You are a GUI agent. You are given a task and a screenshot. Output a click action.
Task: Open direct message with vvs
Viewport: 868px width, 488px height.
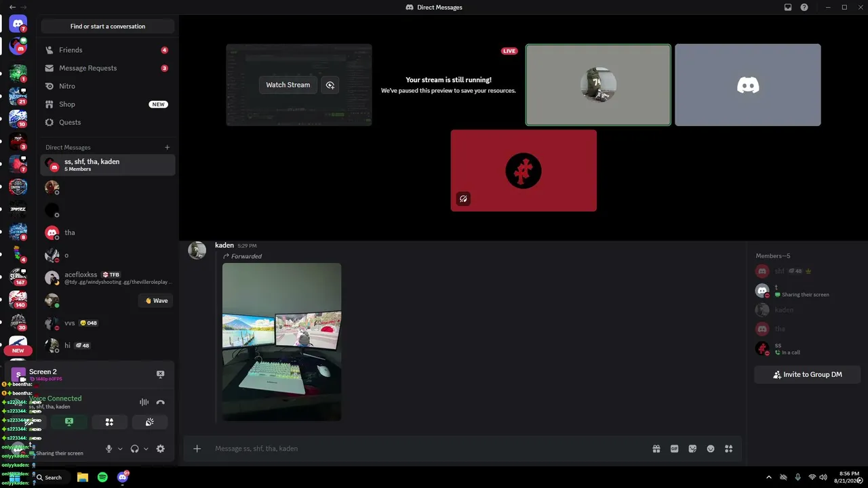point(108,323)
